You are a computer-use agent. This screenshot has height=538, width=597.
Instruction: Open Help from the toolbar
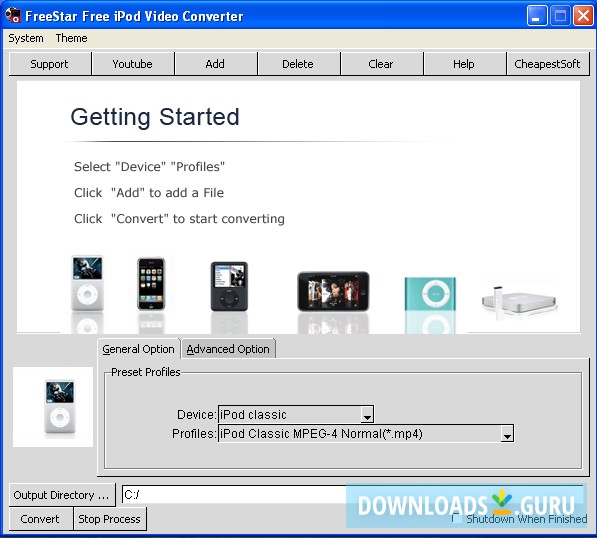pos(464,64)
